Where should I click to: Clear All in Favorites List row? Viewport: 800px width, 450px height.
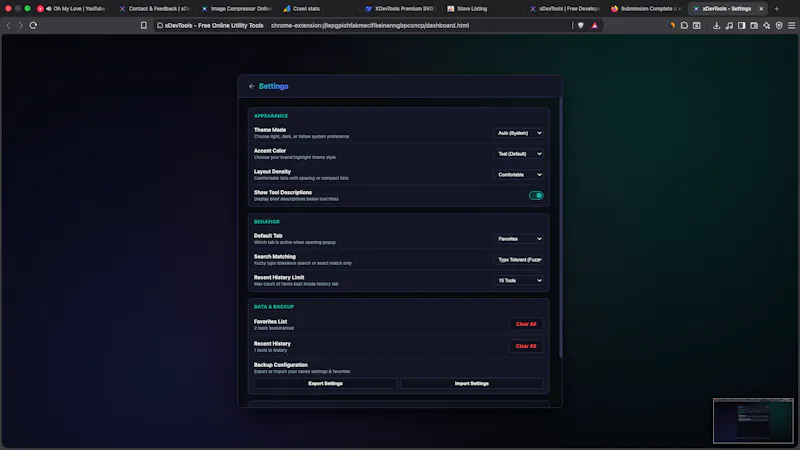point(526,324)
